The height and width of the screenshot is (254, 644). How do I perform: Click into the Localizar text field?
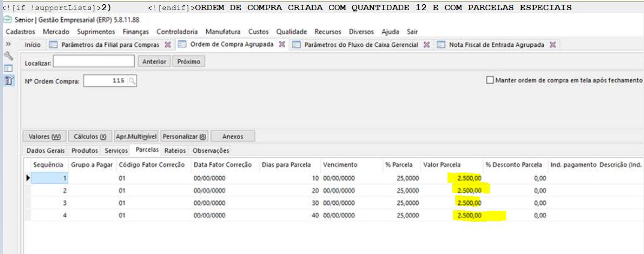click(94, 61)
